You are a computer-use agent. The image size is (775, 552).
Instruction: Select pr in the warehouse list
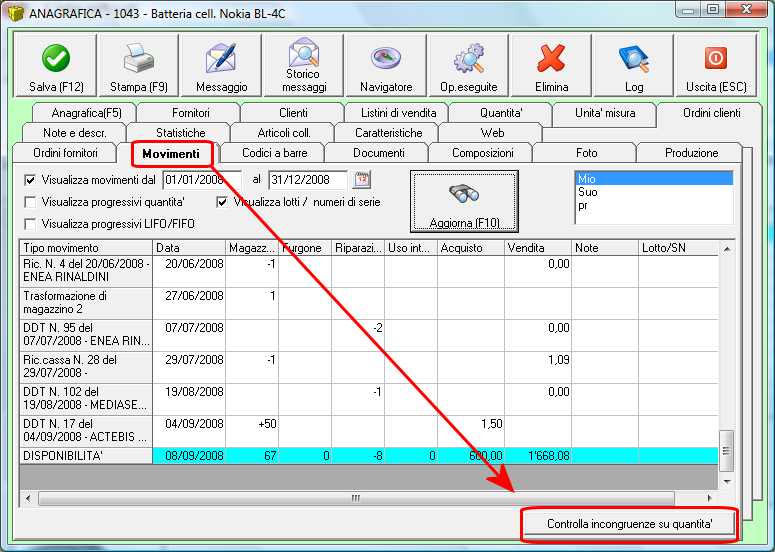(654, 205)
